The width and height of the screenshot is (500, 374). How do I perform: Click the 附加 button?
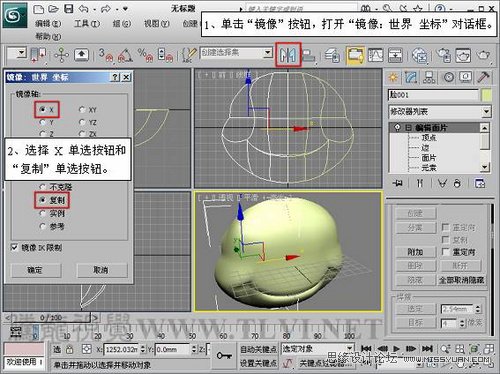(x=416, y=252)
